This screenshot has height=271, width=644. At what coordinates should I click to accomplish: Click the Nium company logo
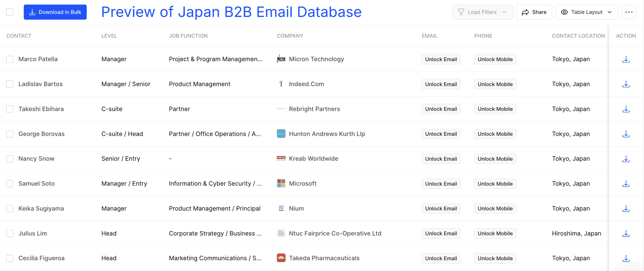click(281, 208)
